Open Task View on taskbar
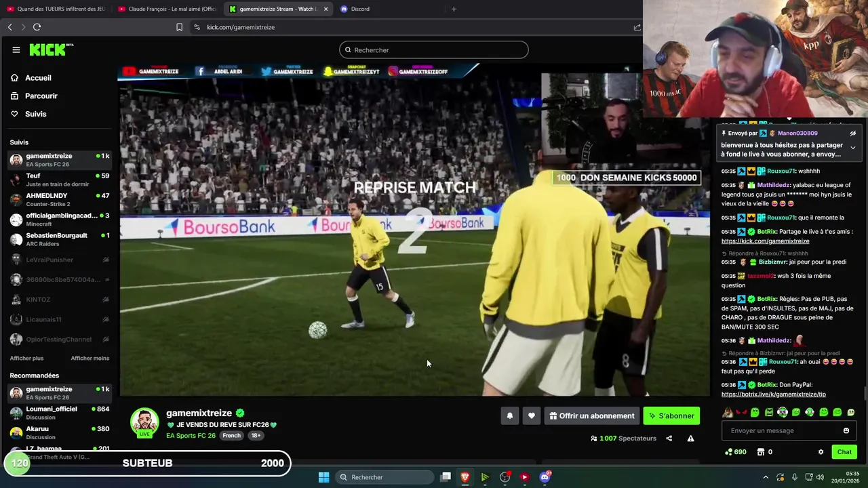The width and height of the screenshot is (868, 488). [x=446, y=477]
